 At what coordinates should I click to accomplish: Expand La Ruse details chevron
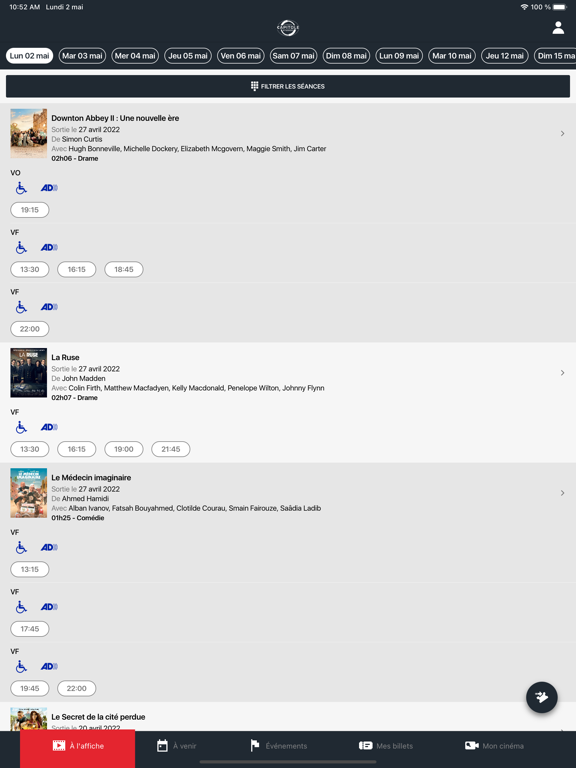562,373
